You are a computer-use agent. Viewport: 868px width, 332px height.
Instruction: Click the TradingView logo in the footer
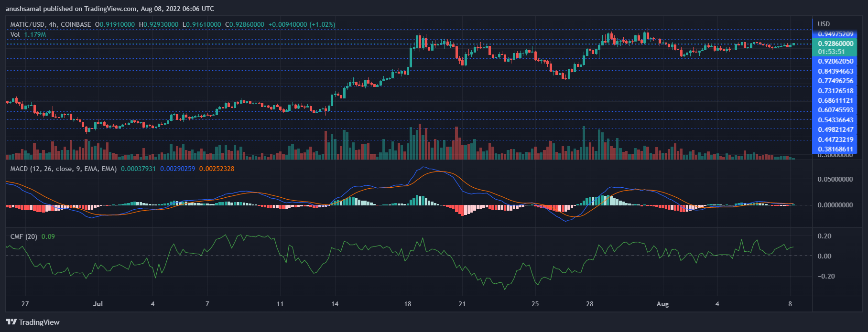click(x=33, y=322)
